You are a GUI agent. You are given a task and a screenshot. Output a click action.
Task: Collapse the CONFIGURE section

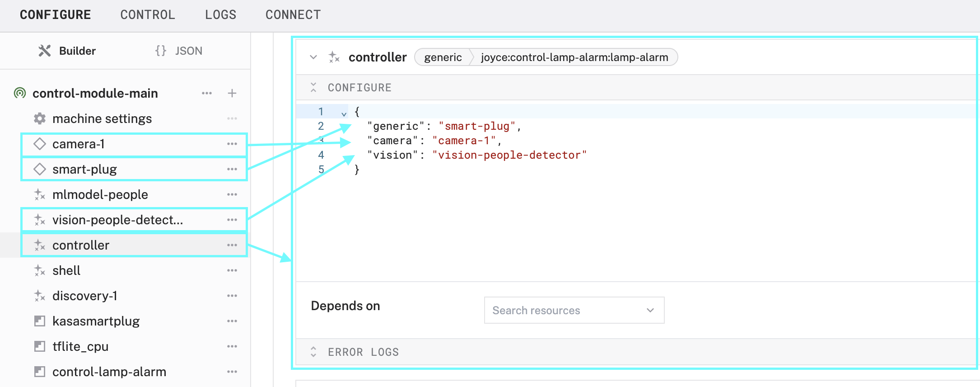point(313,87)
